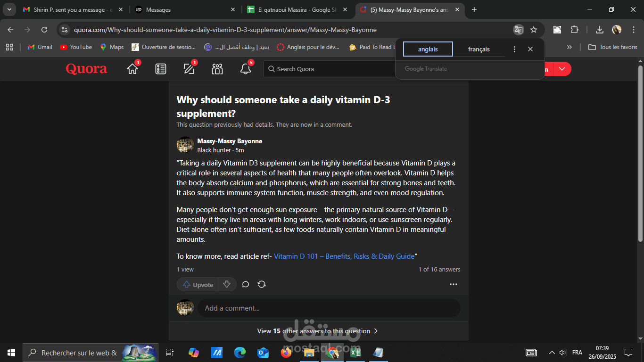Open the Chrome profile avatar
Screen dimensions: 644x362
[617, 30]
